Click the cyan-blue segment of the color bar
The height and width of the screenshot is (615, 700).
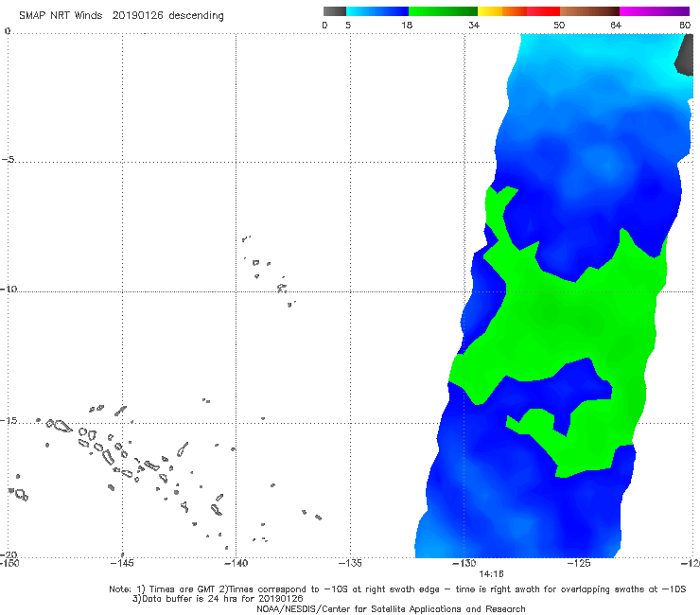pos(377,11)
